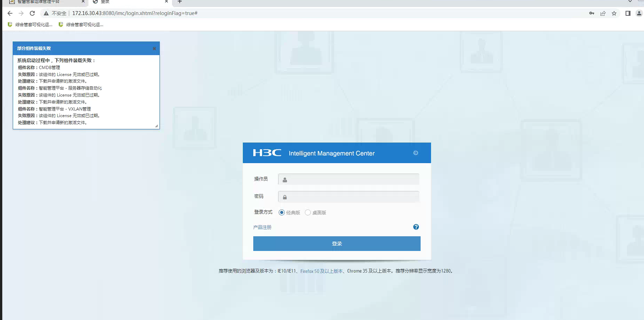Go back using the browser back arrow

[x=10, y=13]
